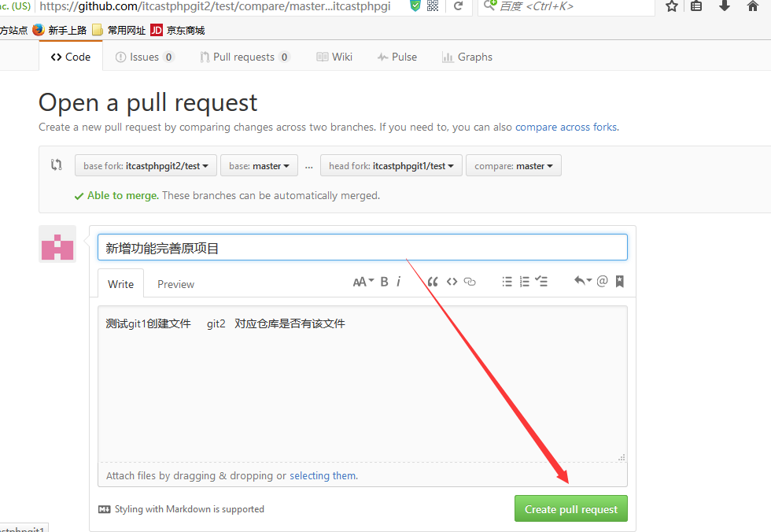This screenshot has height=532, width=771.
Task: Click the QR code icon in the address bar
Action: (x=433, y=6)
